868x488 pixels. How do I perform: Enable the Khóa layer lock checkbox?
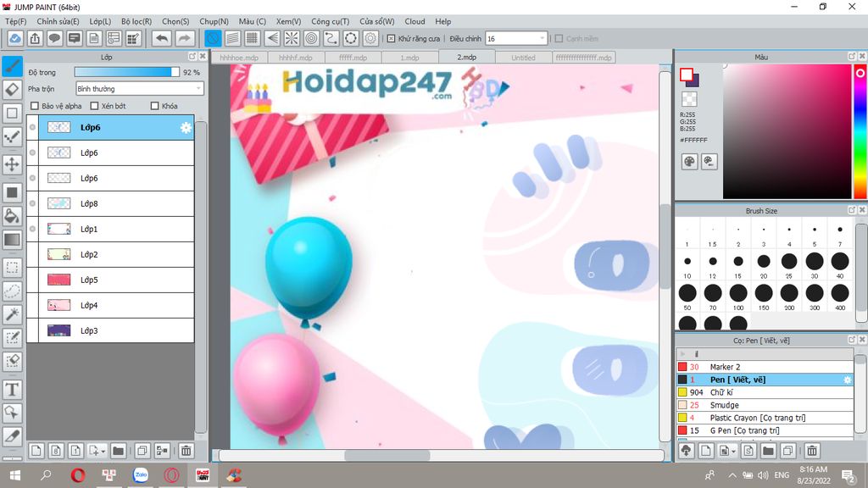pyautogui.click(x=155, y=106)
